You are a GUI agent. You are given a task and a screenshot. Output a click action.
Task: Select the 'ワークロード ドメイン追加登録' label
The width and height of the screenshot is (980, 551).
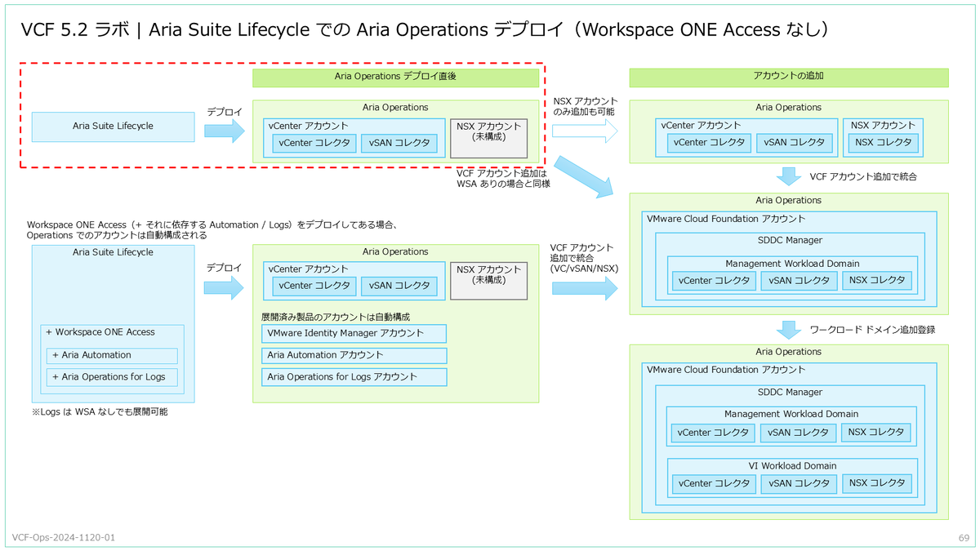click(872, 330)
